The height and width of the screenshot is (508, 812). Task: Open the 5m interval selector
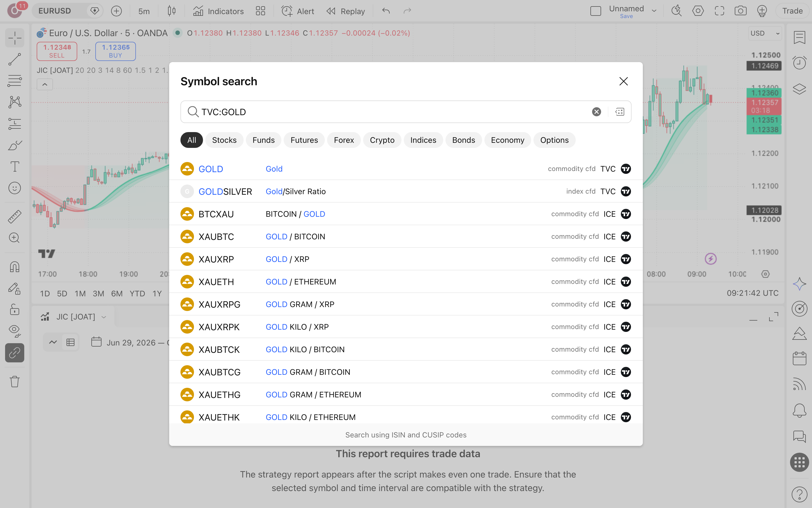pyautogui.click(x=144, y=11)
